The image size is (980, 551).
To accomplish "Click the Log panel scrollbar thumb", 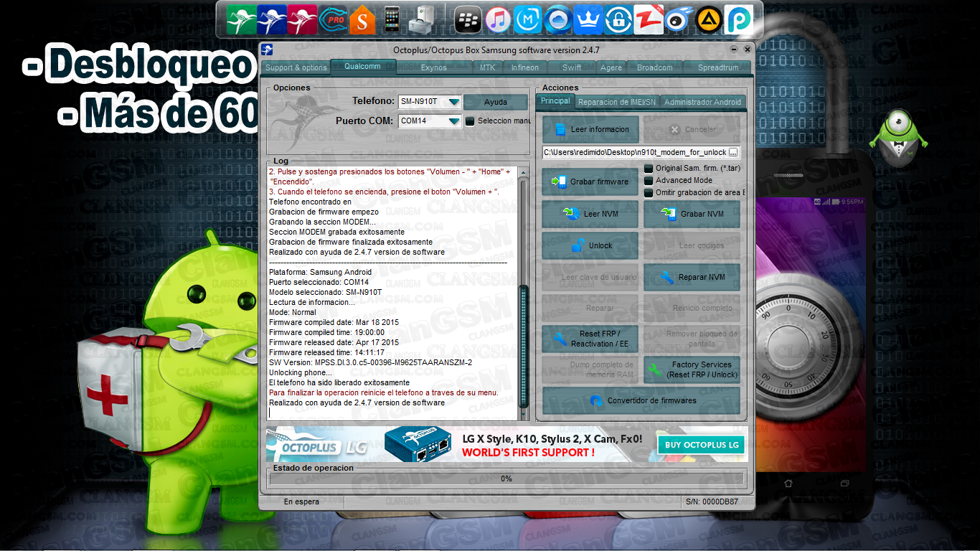I will (x=524, y=347).
